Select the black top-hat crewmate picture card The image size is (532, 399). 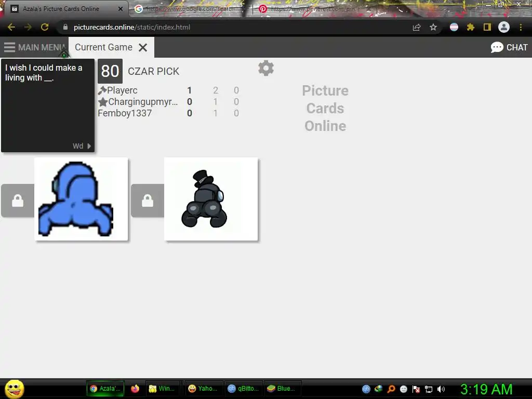click(211, 199)
